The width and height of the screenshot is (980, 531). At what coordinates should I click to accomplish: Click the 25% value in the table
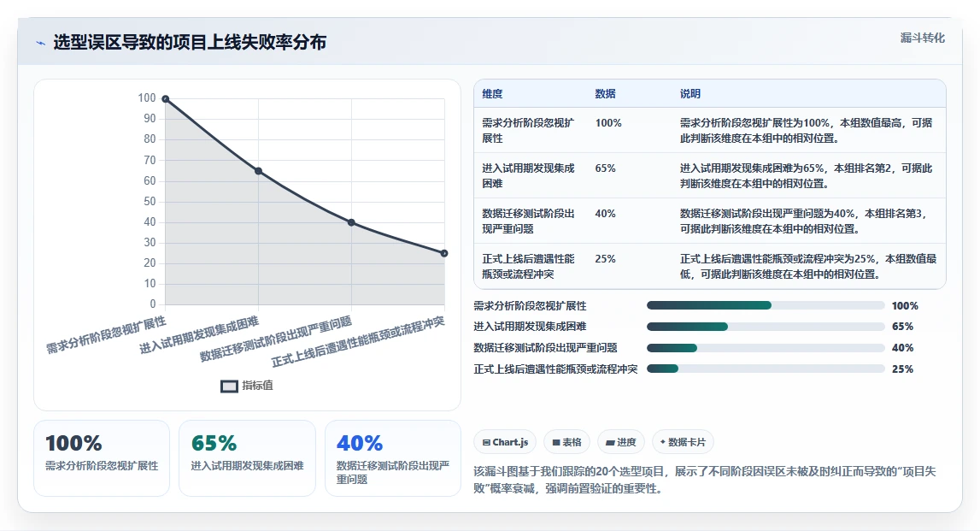click(605, 259)
